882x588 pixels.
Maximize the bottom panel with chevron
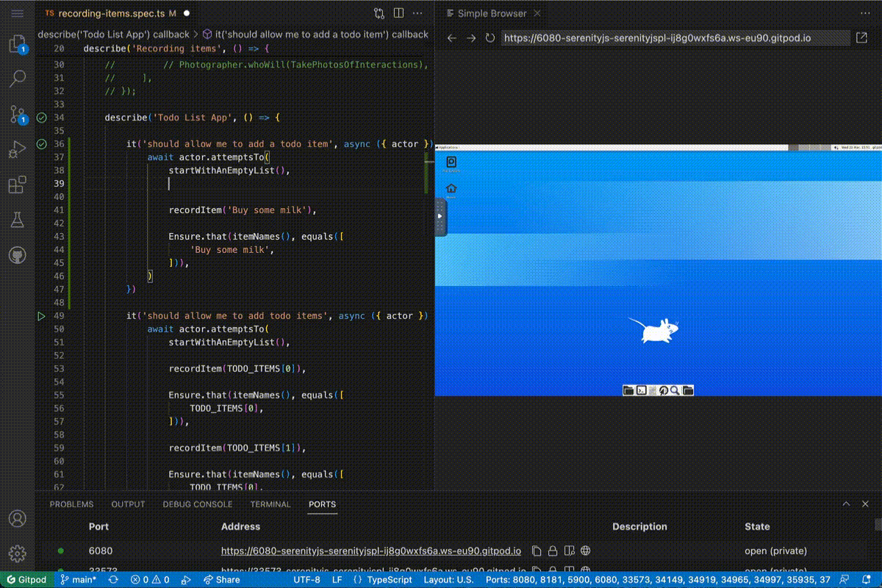click(846, 504)
